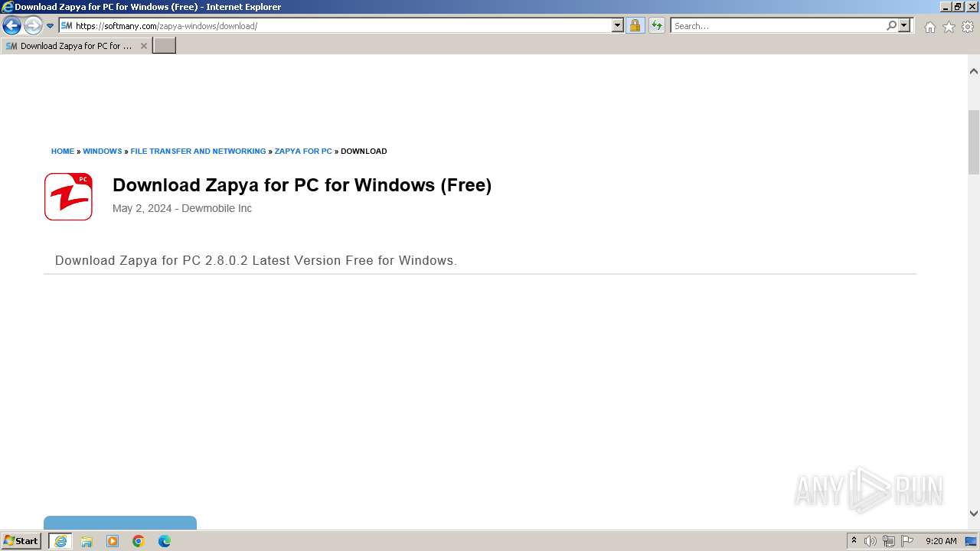This screenshot has width=980, height=551.
Task: Click the scrollbar up arrow
Action: 974,71
